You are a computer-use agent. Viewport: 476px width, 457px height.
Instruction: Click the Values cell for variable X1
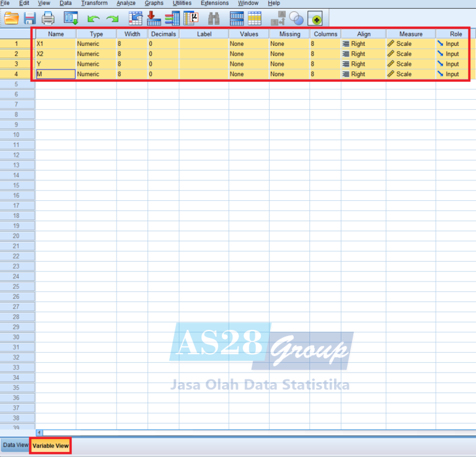[248, 44]
